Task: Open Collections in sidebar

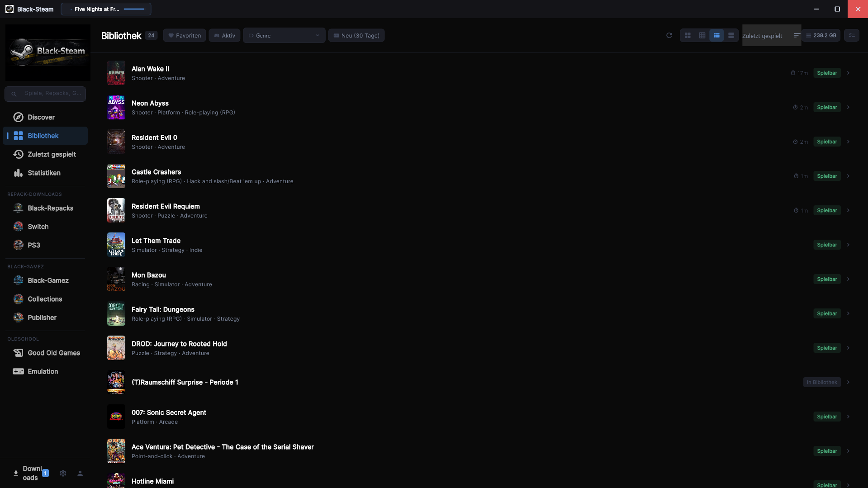Action: coord(45,299)
